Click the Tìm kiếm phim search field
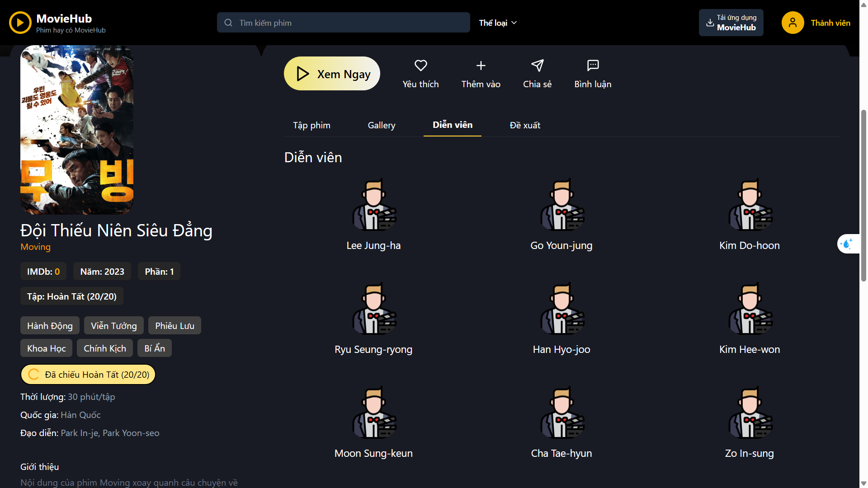Viewport: 868px width, 488px height. point(344,23)
